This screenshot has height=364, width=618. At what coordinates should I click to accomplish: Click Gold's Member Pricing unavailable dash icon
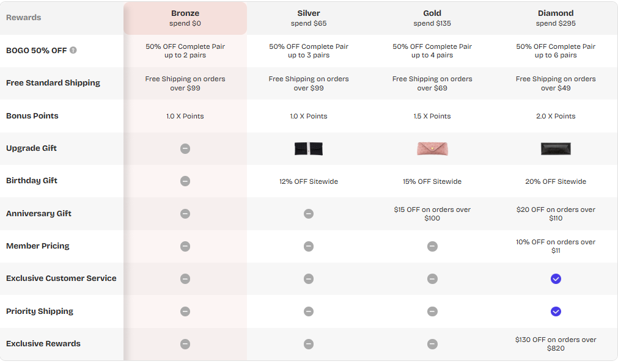[x=432, y=246]
